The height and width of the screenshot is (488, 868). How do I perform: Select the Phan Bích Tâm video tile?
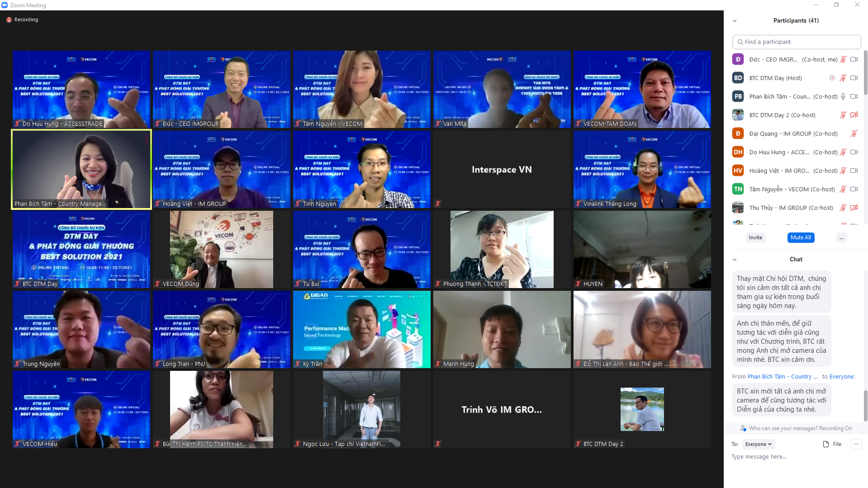click(81, 170)
